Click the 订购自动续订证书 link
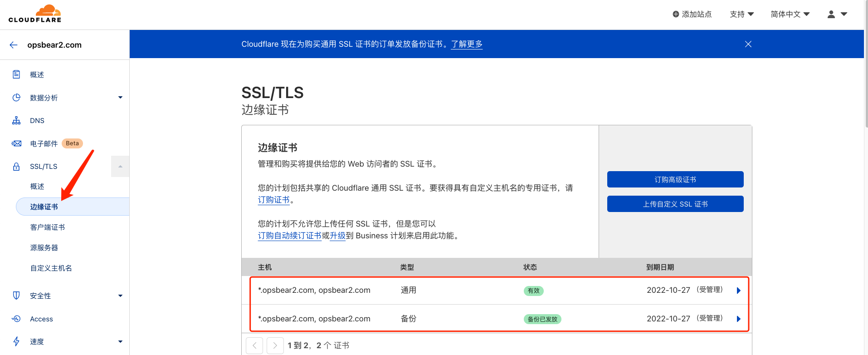Viewport: 868px width, 355px height. pos(290,236)
